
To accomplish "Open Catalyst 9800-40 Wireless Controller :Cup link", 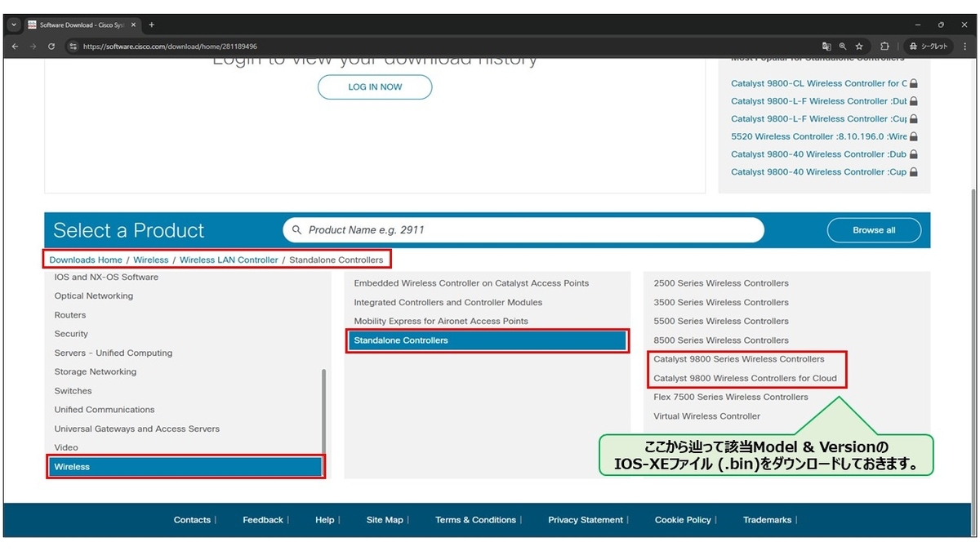I will click(819, 172).
